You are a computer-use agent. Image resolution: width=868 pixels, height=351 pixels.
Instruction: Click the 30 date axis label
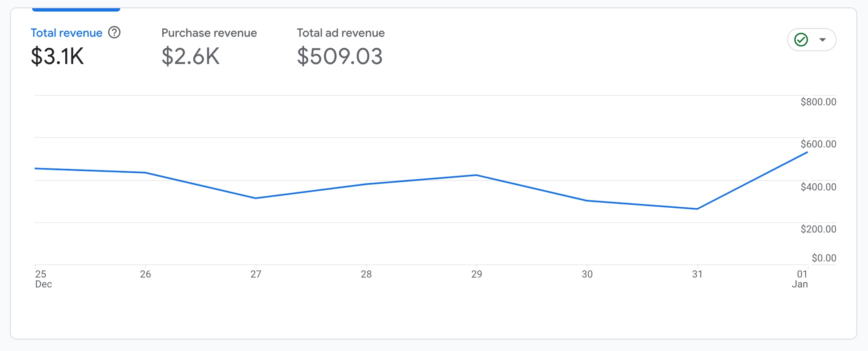[x=587, y=274]
